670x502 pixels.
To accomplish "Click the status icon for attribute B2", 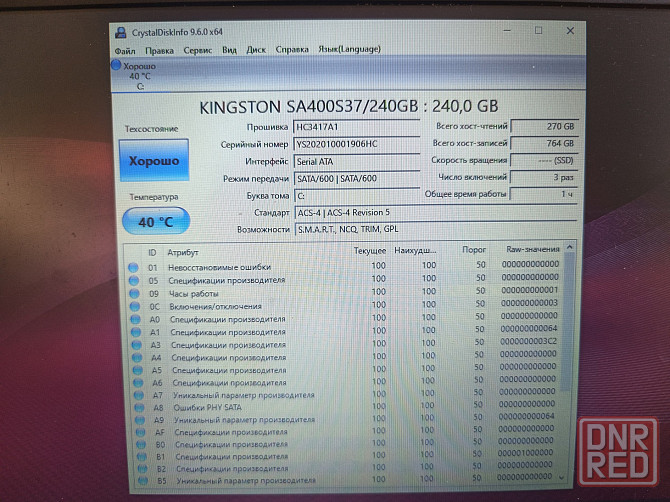I will [142, 469].
